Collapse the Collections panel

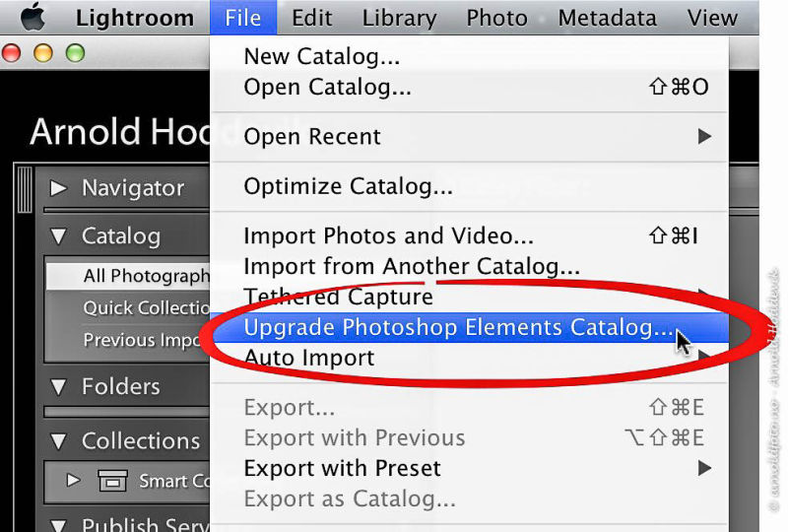[58, 441]
